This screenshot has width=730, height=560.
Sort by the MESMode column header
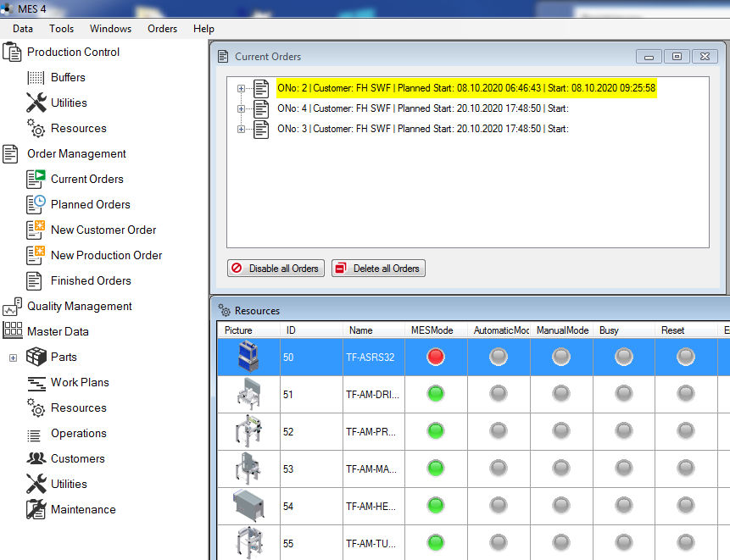point(436,330)
